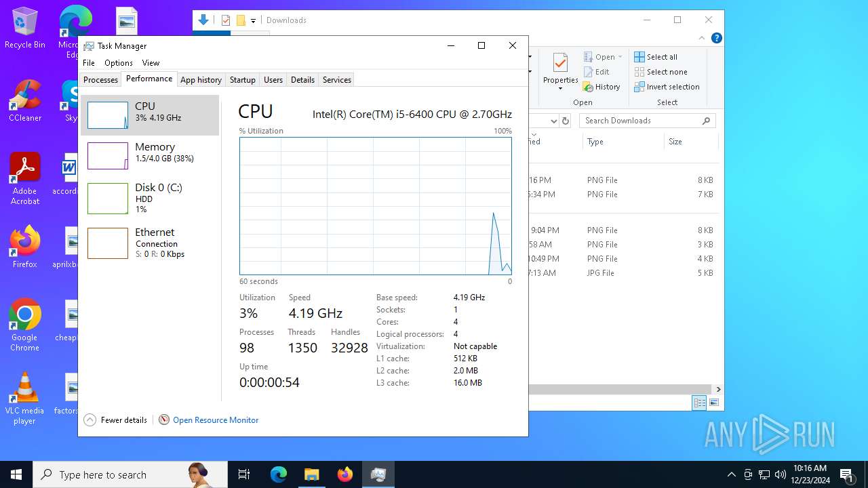
Task: Select the Disk 0 (C:) resource
Action: tap(150, 198)
